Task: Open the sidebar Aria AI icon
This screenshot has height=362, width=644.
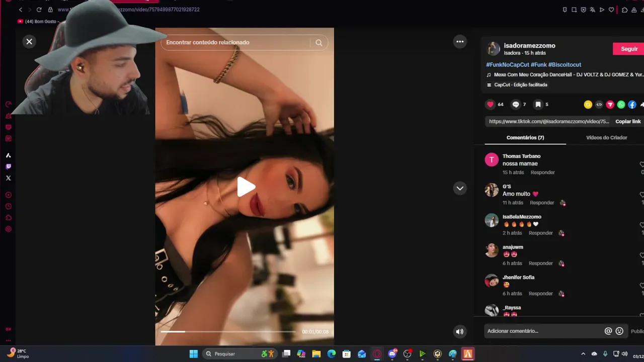Action: click(8, 155)
